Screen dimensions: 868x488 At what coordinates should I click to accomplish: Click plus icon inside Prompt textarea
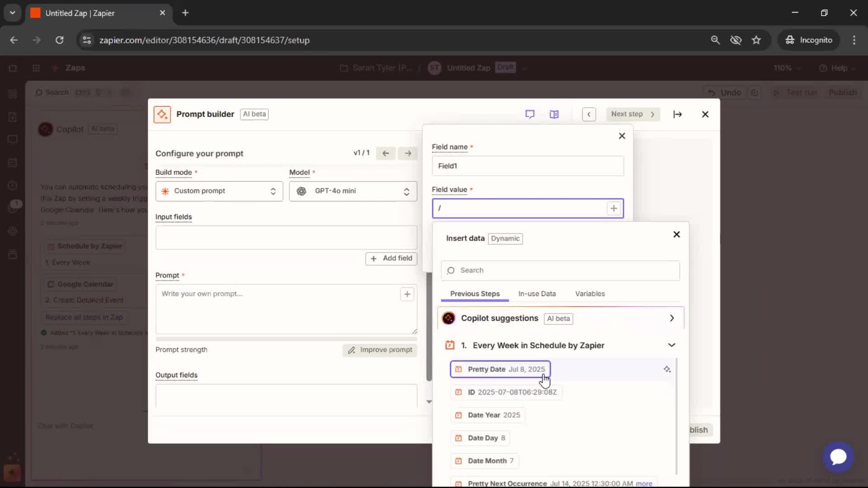coord(407,294)
